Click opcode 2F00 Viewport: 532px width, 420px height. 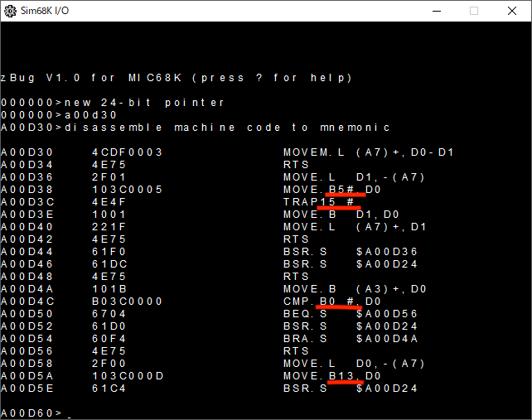[109, 364]
